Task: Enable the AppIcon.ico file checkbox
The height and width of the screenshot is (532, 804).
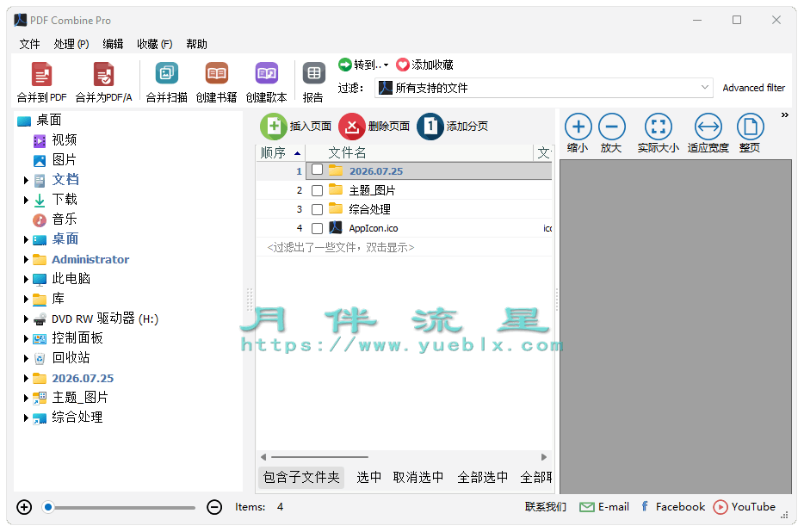Action: pyautogui.click(x=317, y=228)
